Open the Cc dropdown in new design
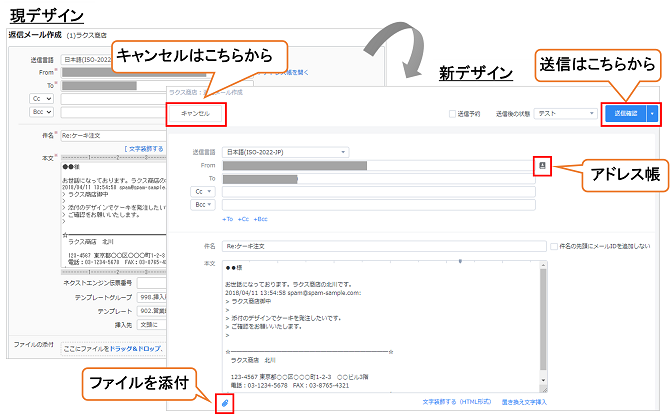670x414 pixels. pos(203,191)
